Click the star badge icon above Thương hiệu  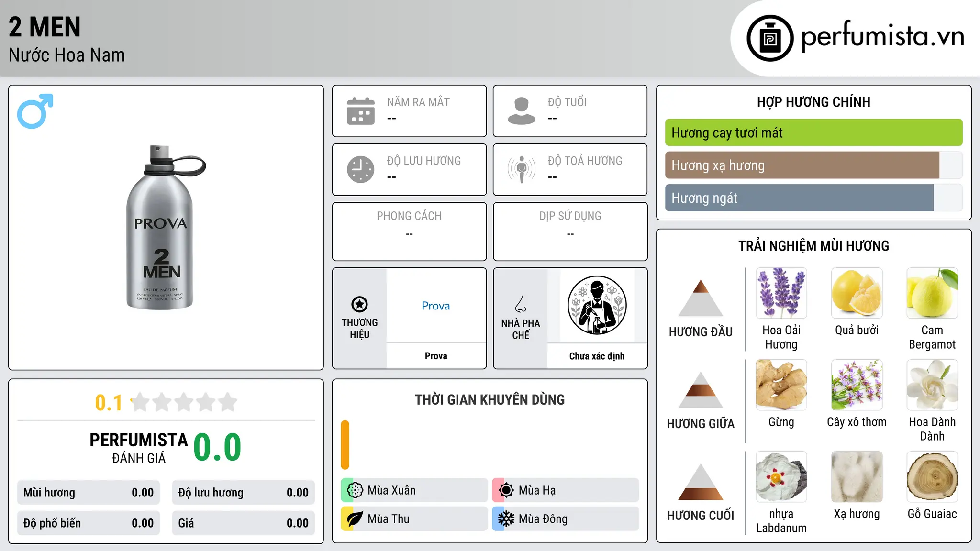coord(359,304)
